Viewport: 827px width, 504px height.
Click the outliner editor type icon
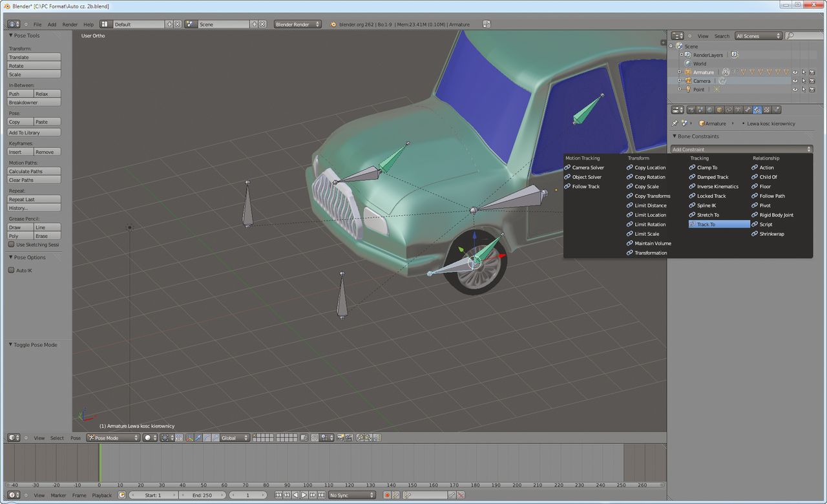(x=677, y=36)
